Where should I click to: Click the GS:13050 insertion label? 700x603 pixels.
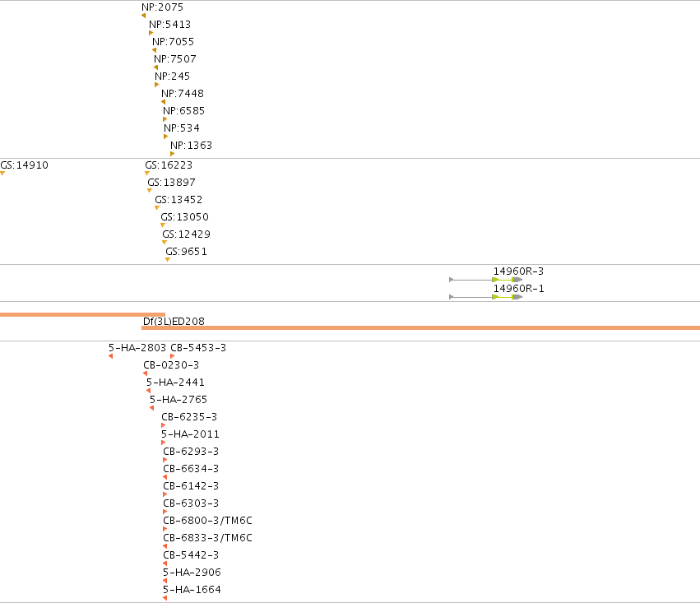coord(185,217)
